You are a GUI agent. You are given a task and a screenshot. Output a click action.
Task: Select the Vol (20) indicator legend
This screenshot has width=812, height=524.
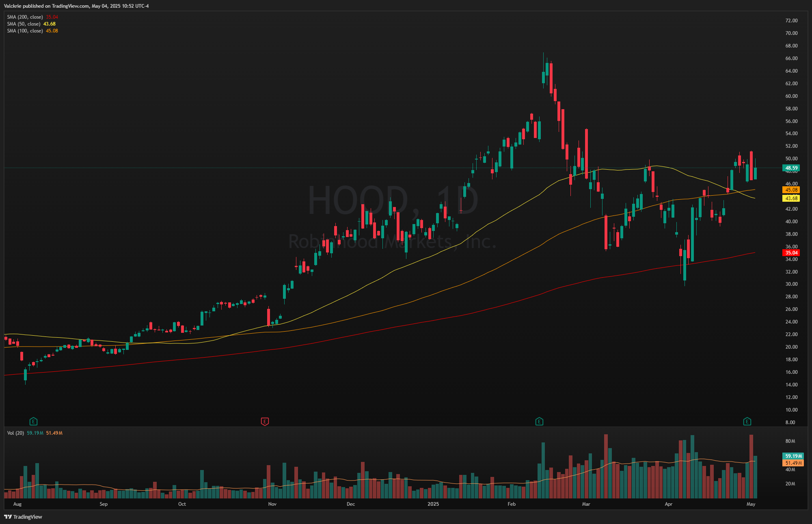click(35, 433)
